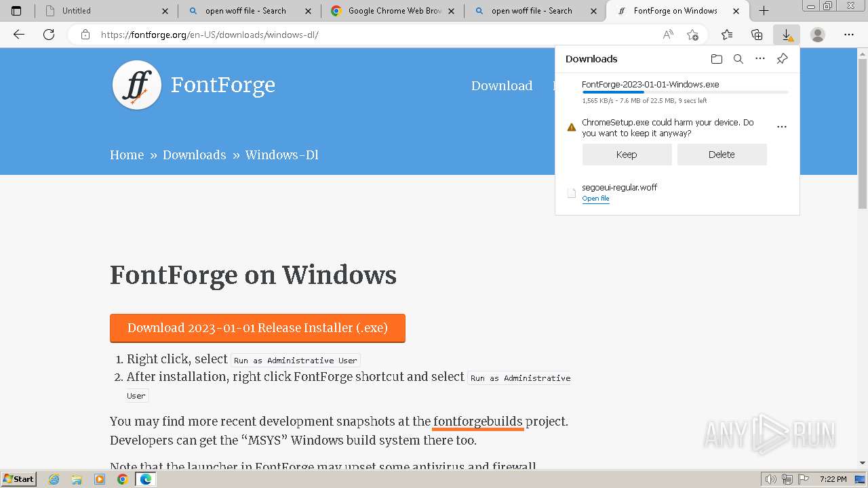This screenshot has width=868, height=488.
Task: Delete the ChromeSetup.exe download
Action: [x=722, y=155]
